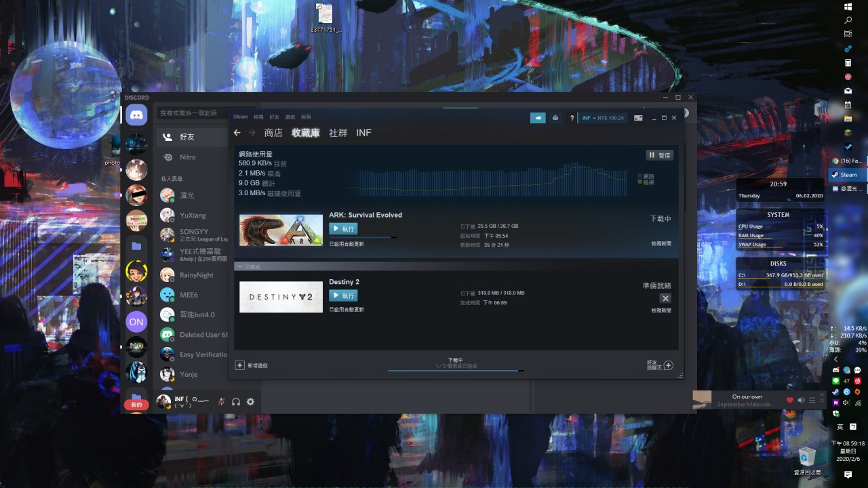Open the Discord server folder icon
Image resolution: width=868 pixels, height=488 pixels.
(136, 246)
